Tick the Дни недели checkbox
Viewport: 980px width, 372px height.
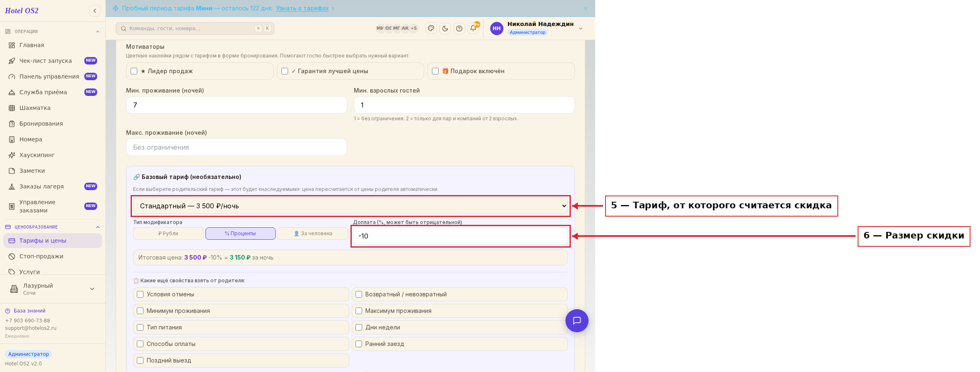[x=359, y=327]
